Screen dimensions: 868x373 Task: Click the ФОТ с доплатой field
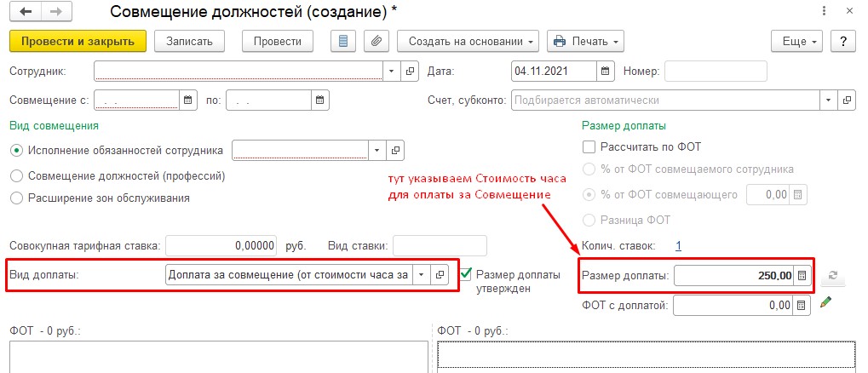[x=733, y=304]
